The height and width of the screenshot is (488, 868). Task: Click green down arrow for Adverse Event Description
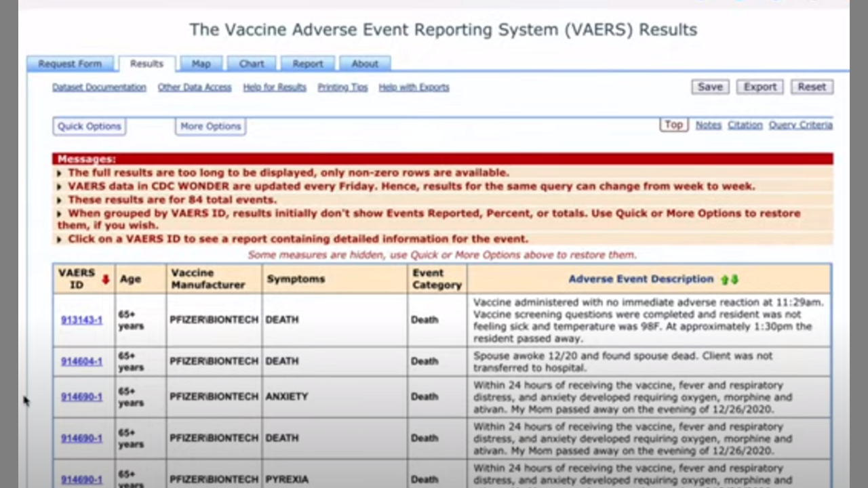(734, 279)
